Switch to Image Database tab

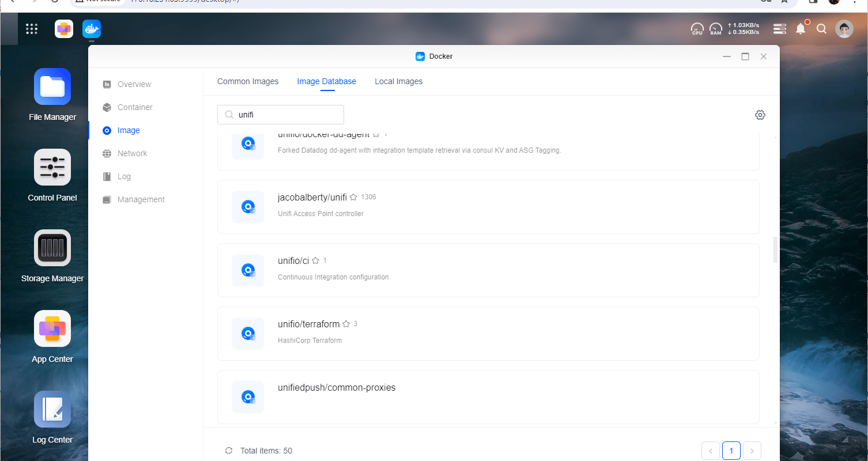point(327,81)
